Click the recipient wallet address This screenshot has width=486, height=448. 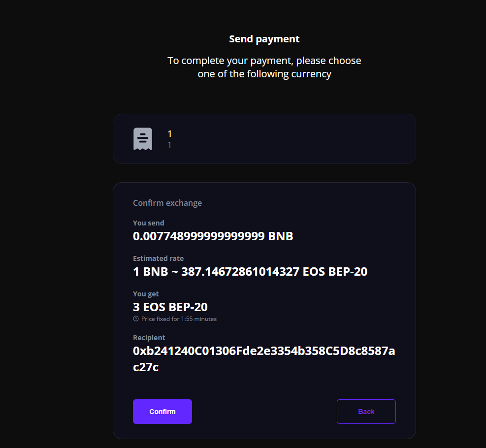pos(264,352)
